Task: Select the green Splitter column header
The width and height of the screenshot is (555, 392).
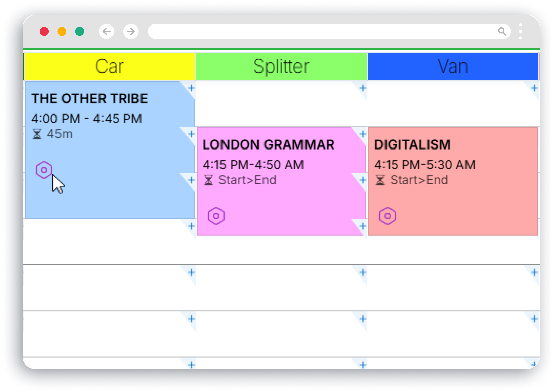Action: coord(281,66)
